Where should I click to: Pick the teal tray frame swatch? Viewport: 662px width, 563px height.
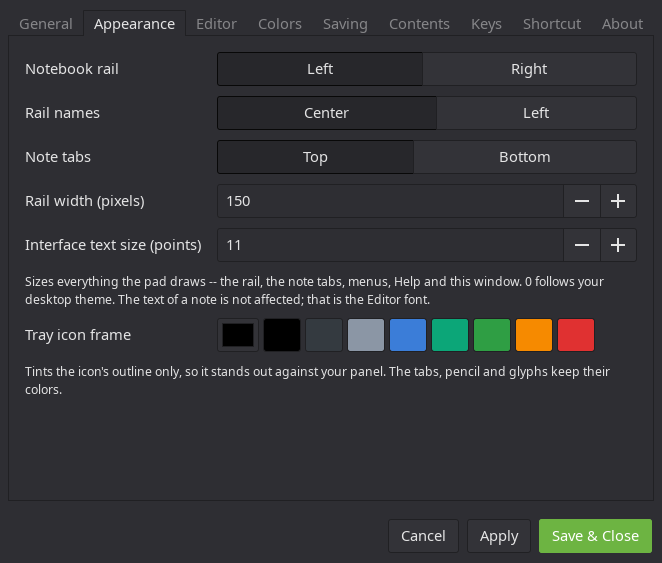tap(450, 335)
